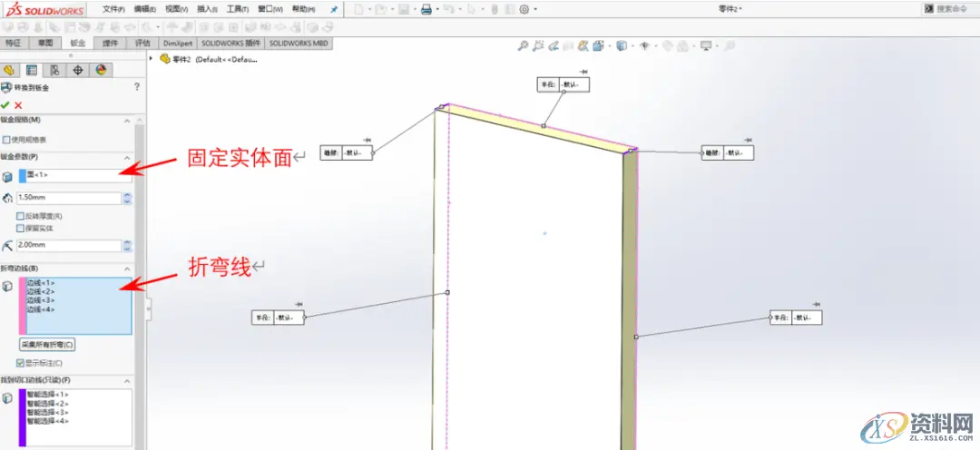Collapse the 找到切口边线(只读)(F) section
Viewport: 980px width, 450px height.
coord(128,381)
